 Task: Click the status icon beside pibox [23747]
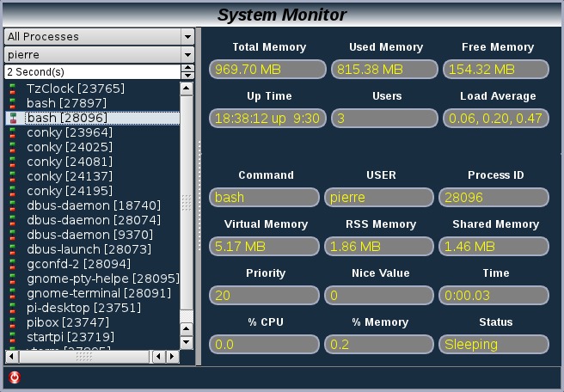click(x=13, y=322)
